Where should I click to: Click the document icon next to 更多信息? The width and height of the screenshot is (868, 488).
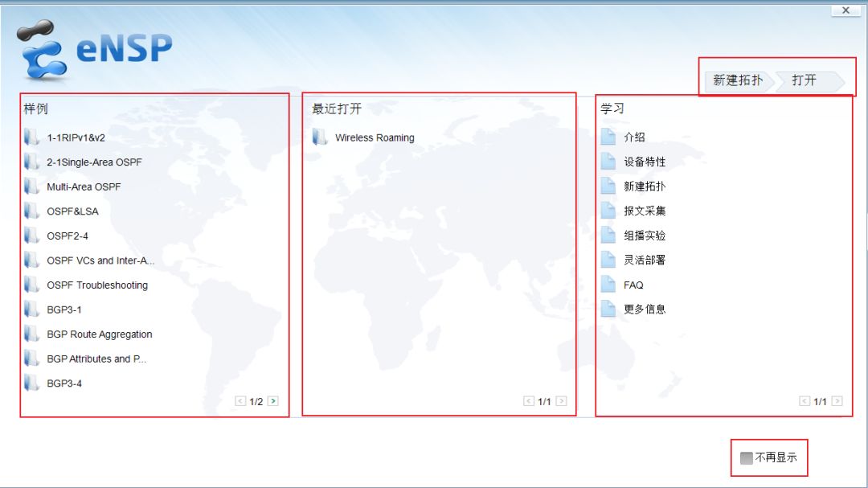click(x=608, y=309)
